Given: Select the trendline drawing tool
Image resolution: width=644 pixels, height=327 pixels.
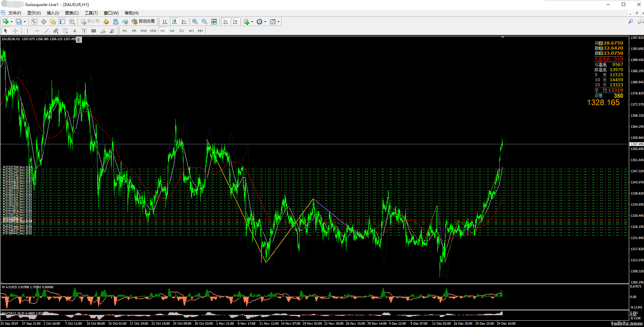Looking at the screenshot, I should (x=47, y=31).
